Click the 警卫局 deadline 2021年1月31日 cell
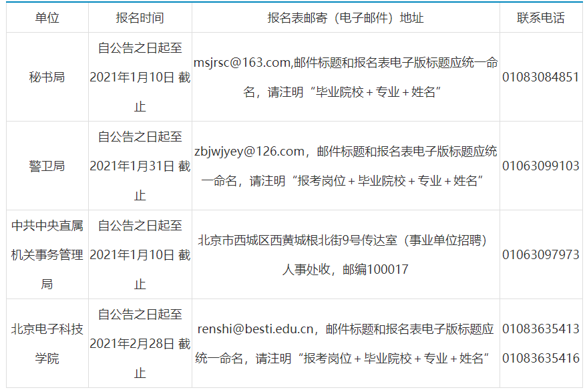This screenshot has height=392, width=587. (x=140, y=166)
